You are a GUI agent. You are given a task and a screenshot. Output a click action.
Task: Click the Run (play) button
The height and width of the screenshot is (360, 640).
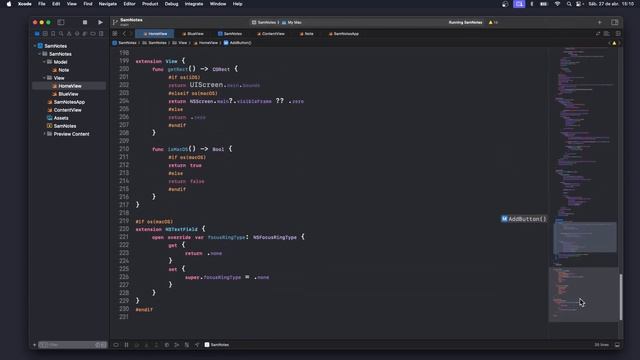point(100,22)
